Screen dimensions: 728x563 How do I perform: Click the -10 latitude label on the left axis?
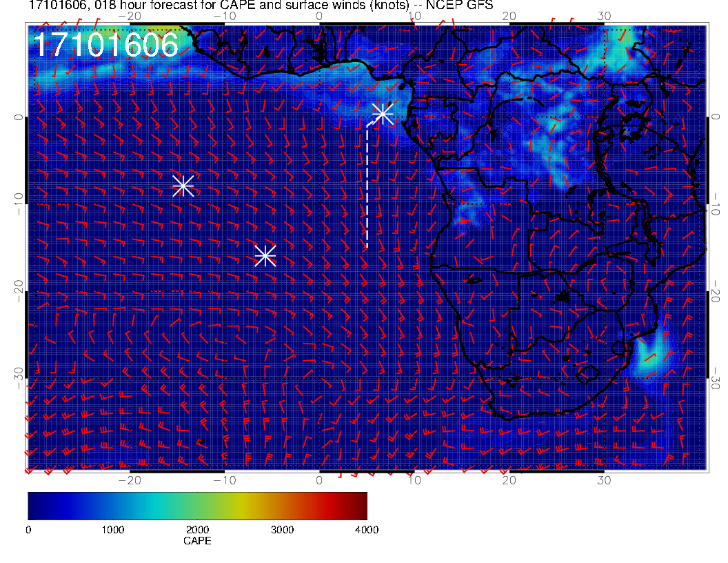(x=18, y=204)
